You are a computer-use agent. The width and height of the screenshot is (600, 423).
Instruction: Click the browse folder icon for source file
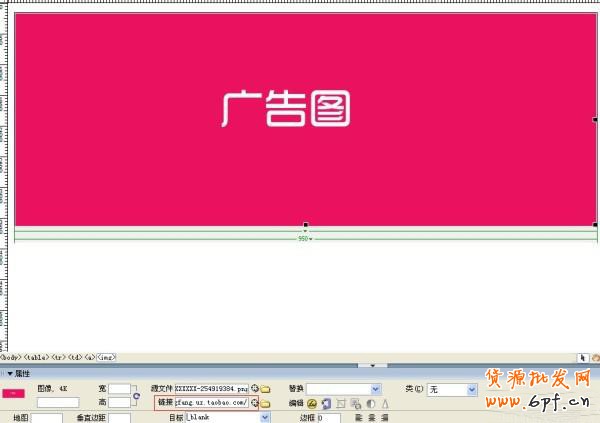266,388
